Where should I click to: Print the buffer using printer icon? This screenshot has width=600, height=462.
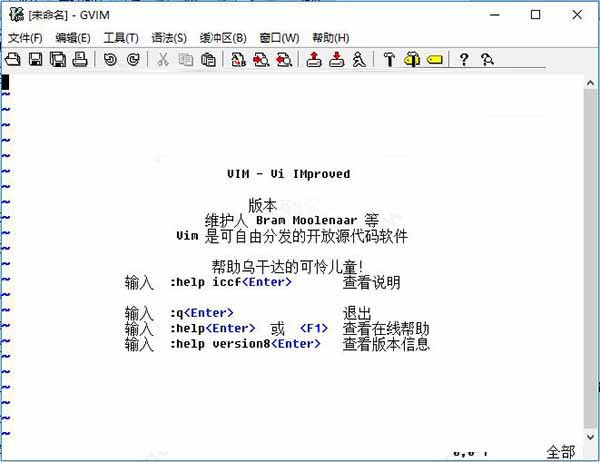[80, 60]
